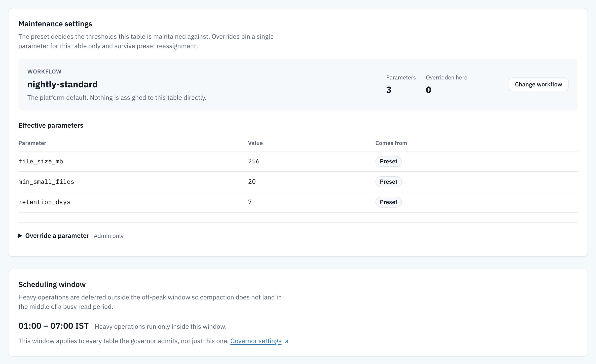Screen dimensions: 596x364
Task: Select the file_size_mb parameter name
Action: [x=41, y=161]
